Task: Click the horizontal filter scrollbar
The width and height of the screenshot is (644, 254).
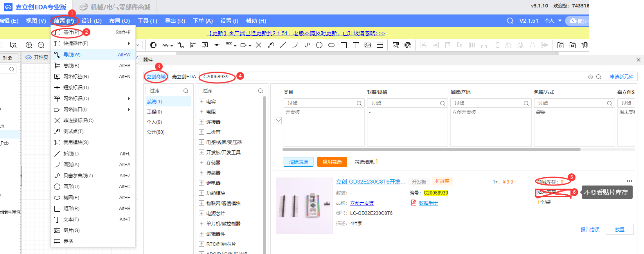Action: point(430,150)
